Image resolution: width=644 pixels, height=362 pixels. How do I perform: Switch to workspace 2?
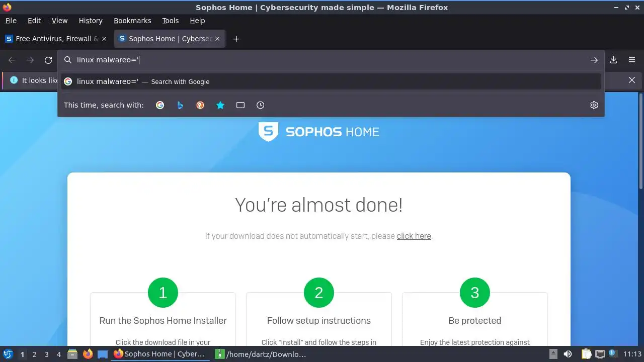34,354
